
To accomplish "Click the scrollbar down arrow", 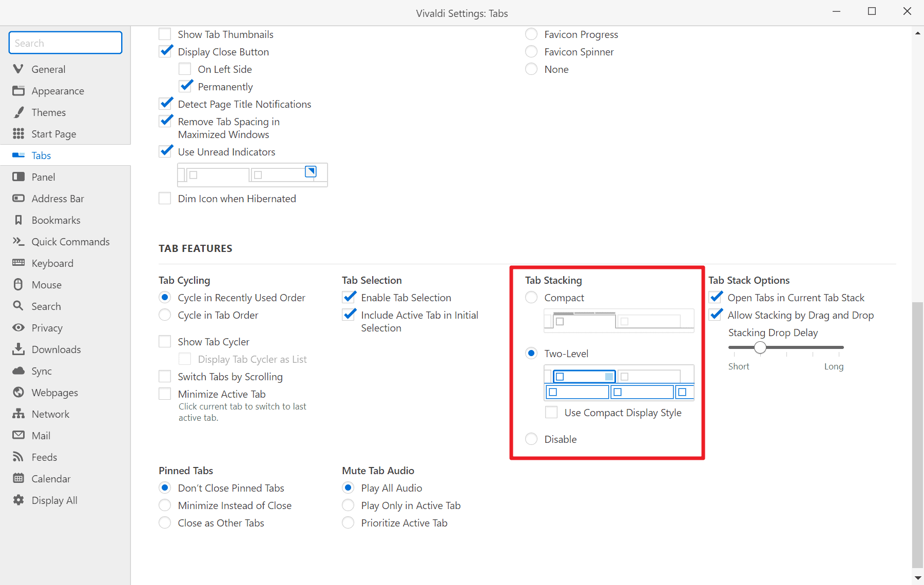I will [917, 578].
